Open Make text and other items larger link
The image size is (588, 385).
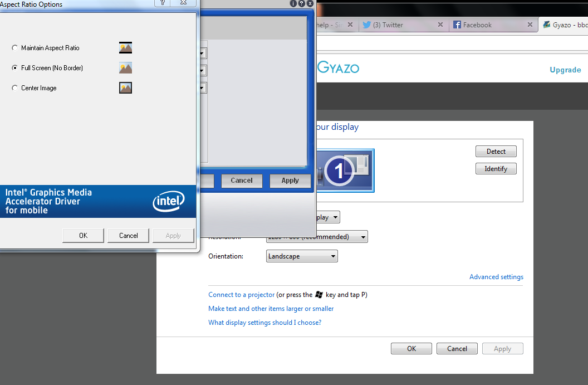pyautogui.click(x=271, y=309)
